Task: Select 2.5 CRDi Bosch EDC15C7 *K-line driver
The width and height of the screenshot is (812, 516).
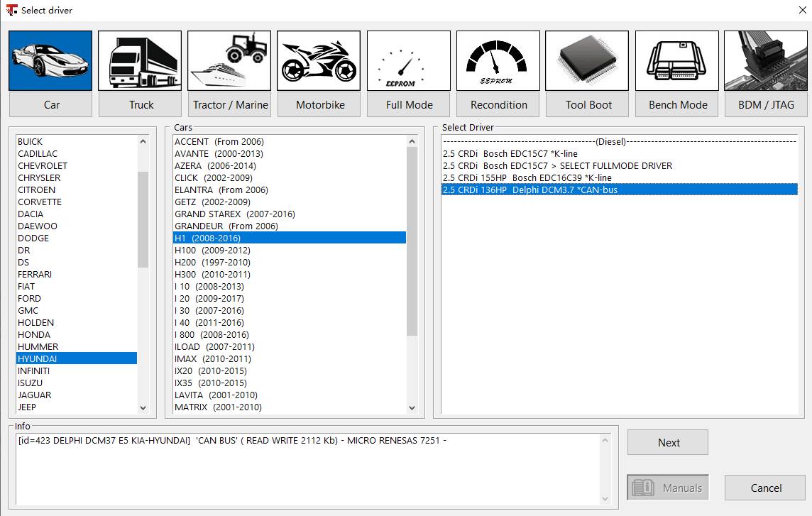Action: point(620,153)
